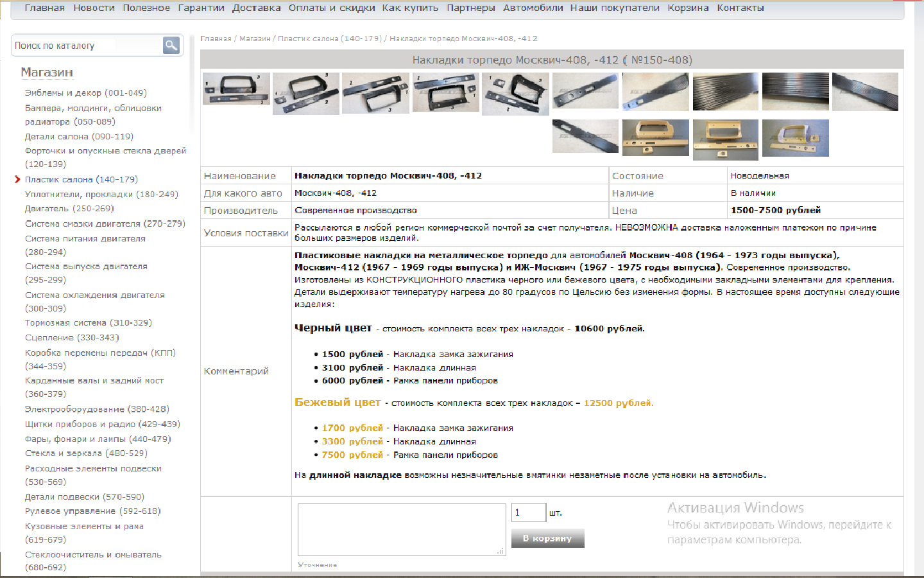Select category Система питания двигателя
The height and width of the screenshot is (578, 924).
tap(85, 245)
